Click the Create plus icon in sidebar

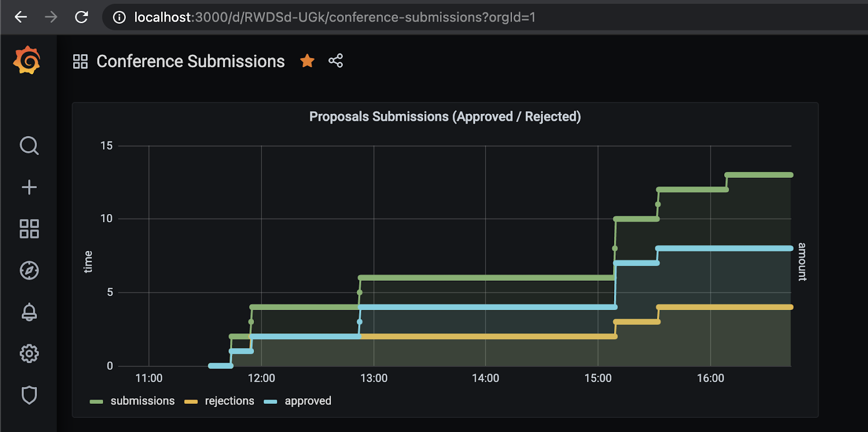29,187
